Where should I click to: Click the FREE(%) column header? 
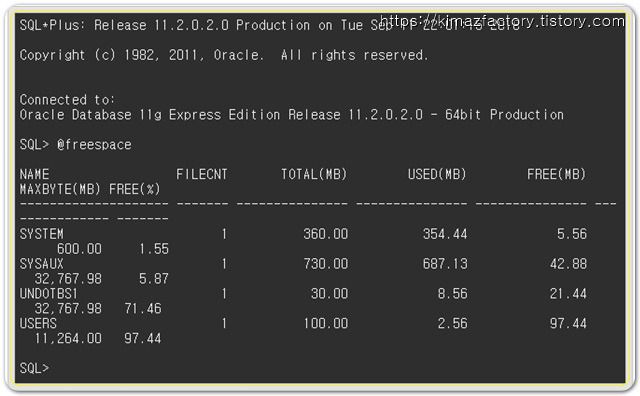click(135, 189)
